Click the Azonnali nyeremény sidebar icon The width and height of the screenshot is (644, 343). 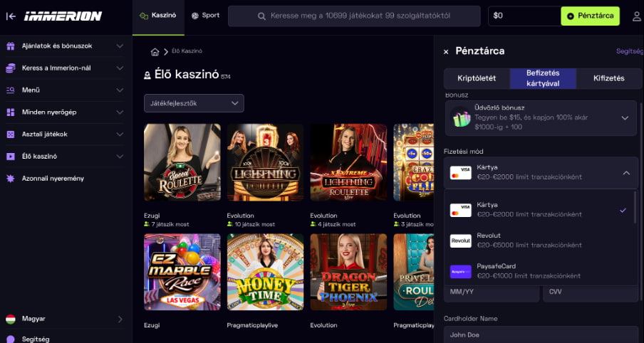click(11, 178)
